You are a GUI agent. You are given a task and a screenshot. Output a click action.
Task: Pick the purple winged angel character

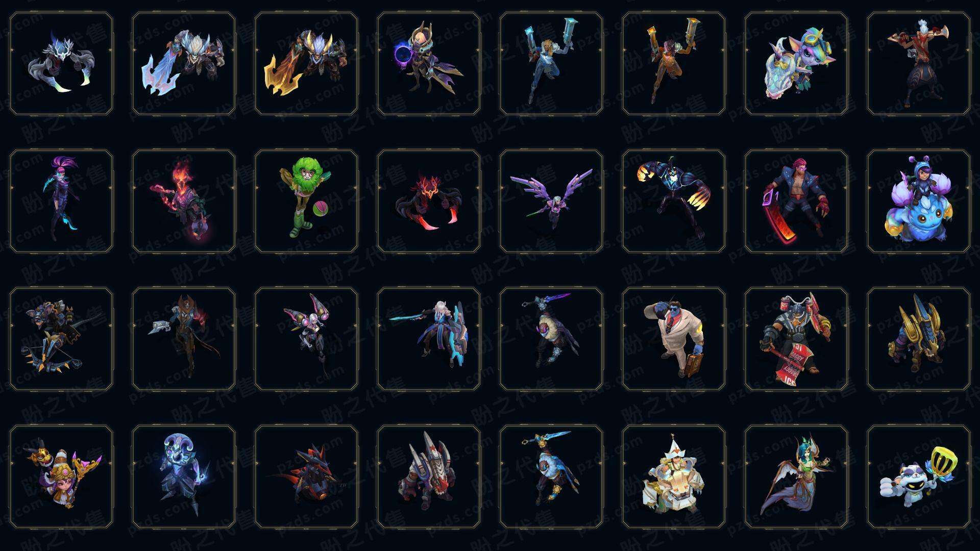pos(551,201)
